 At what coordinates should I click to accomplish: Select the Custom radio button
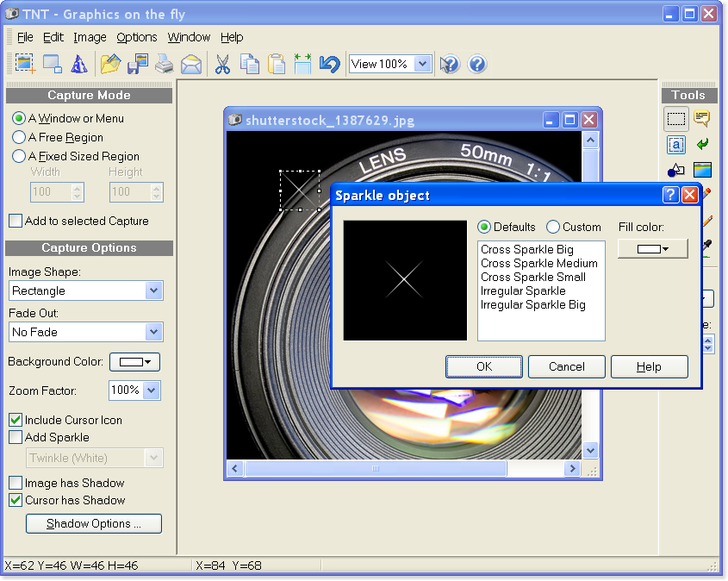552,227
